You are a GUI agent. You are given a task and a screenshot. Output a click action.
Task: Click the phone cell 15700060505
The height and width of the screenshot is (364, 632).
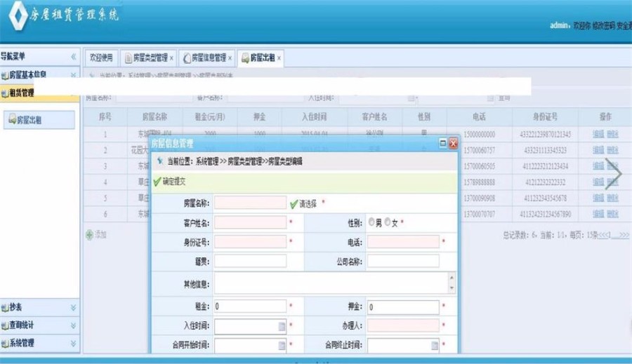pyautogui.click(x=479, y=166)
